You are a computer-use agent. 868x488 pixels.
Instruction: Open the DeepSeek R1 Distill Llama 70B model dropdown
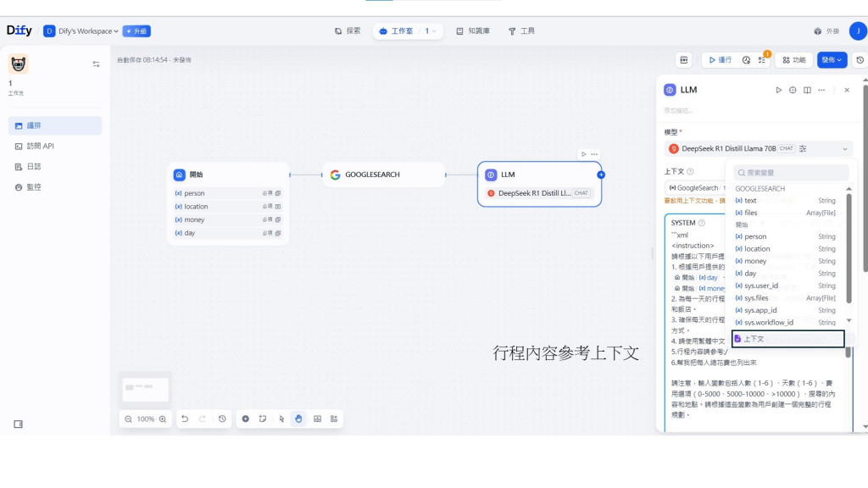(759, 148)
